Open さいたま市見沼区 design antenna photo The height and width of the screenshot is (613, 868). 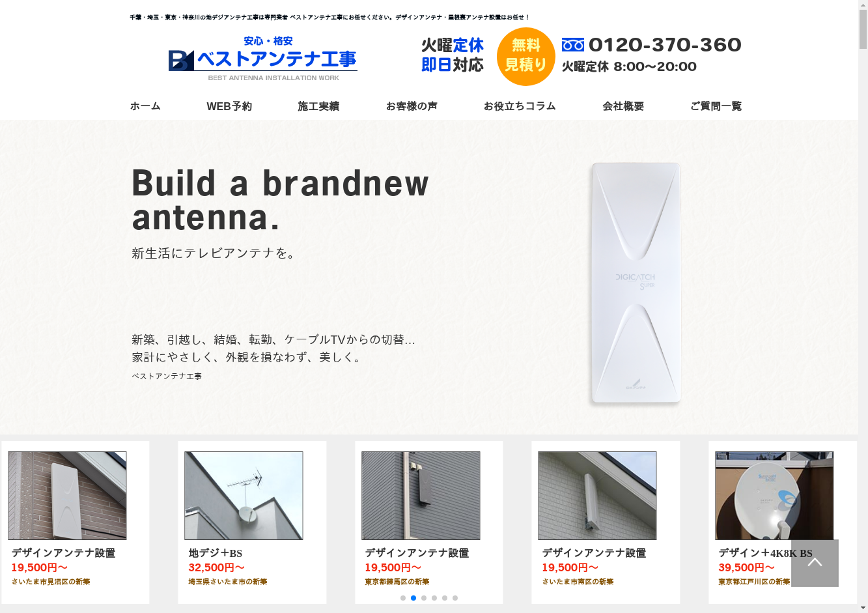click(x=67, y=496)
